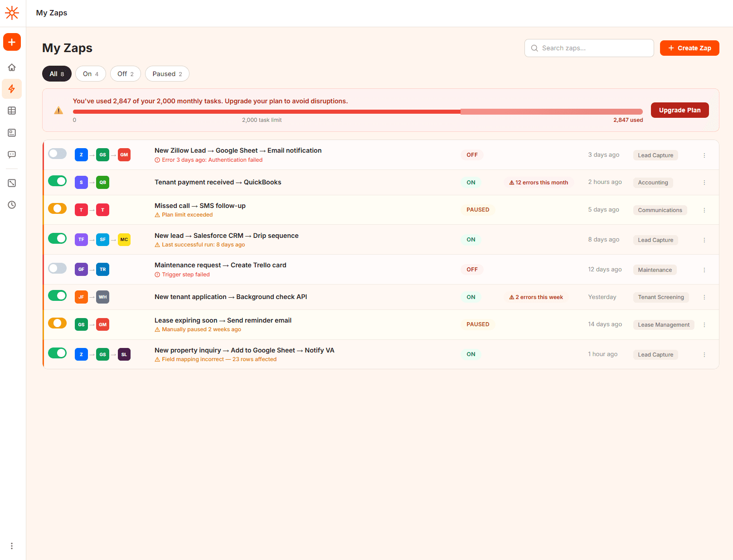Disable the Tenant payment QuickBooks zap toggle
Screen dimensions: 733x560
(x=57, y=181)
